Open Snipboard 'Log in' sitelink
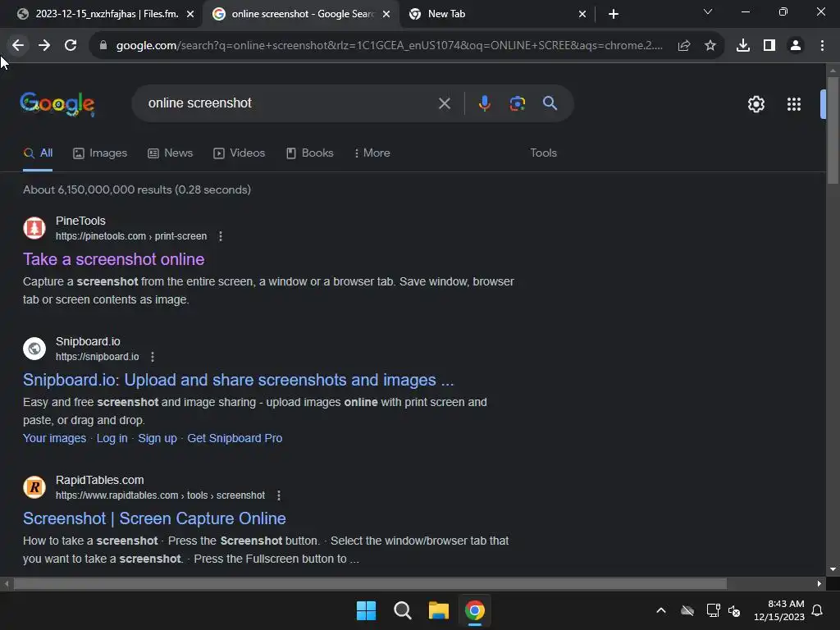This screenshot has height=630, width=840. click(x=112, y=438)
